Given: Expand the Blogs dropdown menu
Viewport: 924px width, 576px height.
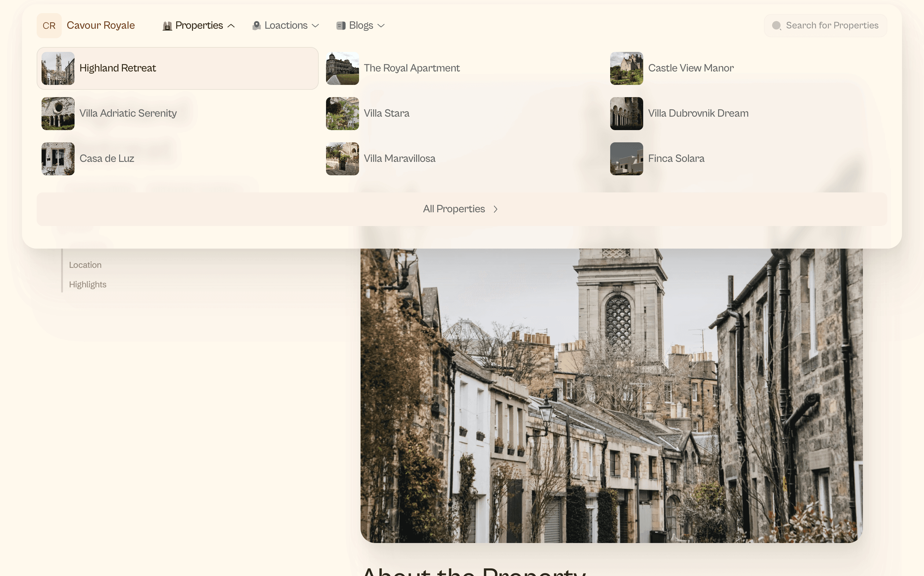Looking at the screenshot, I should coord(360,26).
